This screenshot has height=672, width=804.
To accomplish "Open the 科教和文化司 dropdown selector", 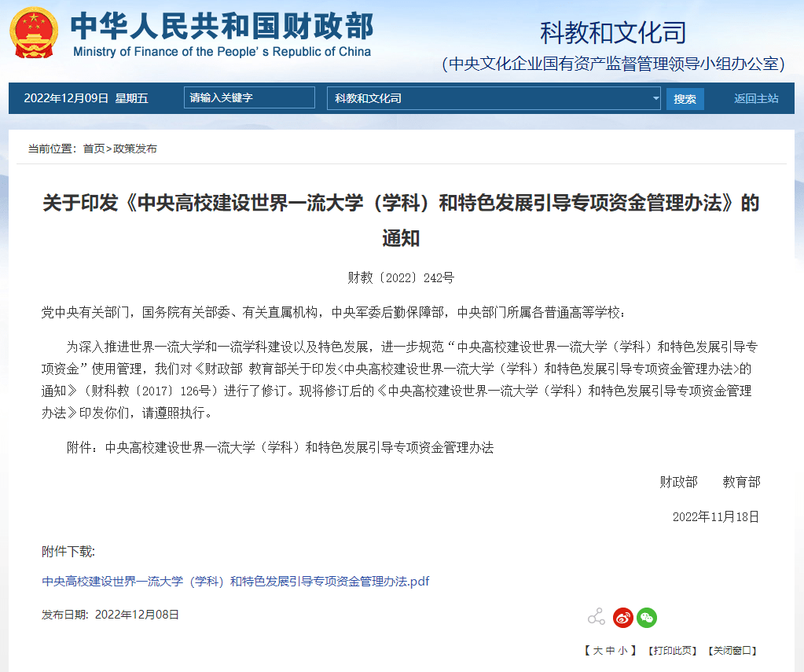I will [x=494, y=98].
